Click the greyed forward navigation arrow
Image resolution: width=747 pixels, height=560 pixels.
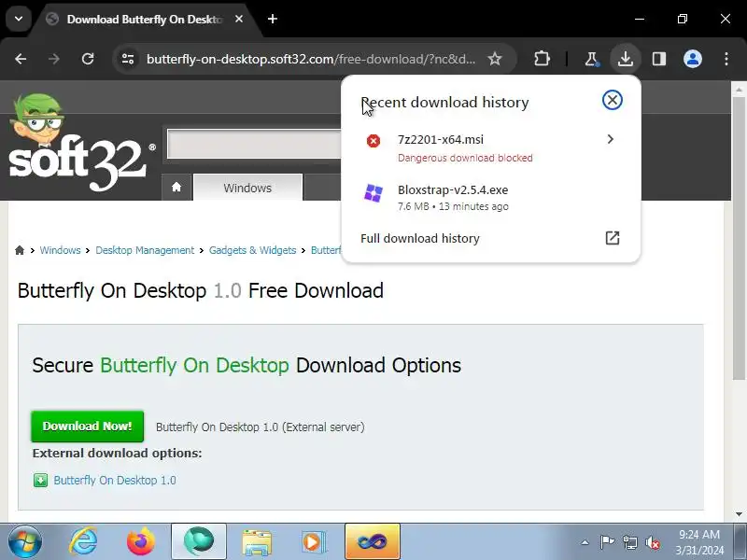54,59
